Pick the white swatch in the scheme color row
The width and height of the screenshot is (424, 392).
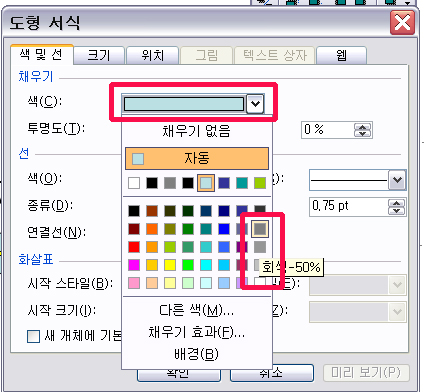click(134, 183)
